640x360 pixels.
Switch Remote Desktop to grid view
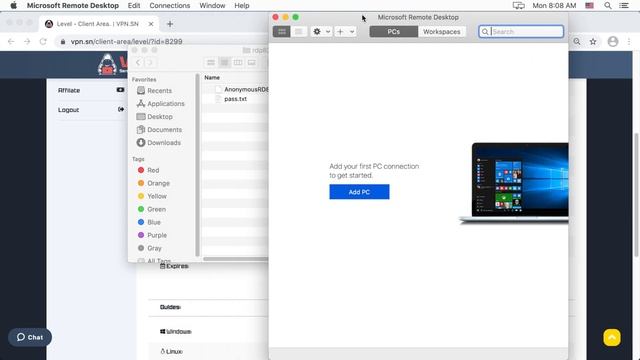tap(282, 31)
